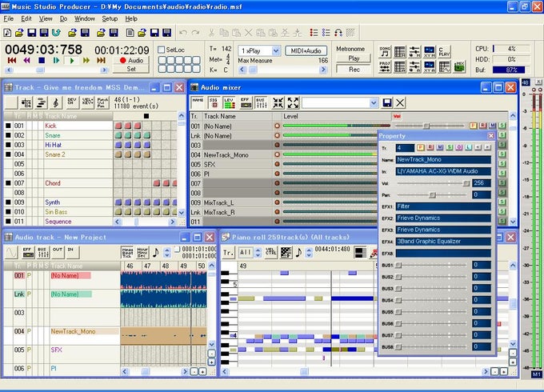
Task: Click the expand arrows icon in Audio mixer
Action: pyautogui.click(x=293, y=102)
